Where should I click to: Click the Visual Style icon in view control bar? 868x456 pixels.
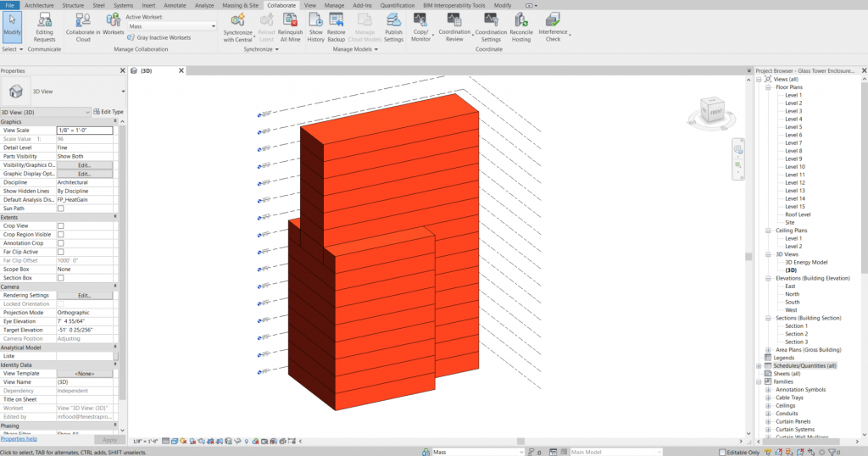click(175, 441)
